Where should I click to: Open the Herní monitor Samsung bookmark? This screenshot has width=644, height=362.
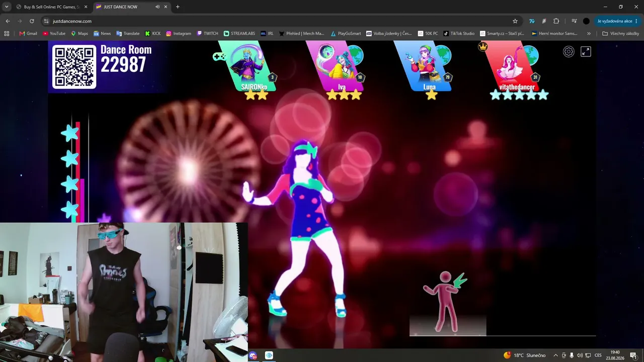pyautogui.click(x=555, y=34)
